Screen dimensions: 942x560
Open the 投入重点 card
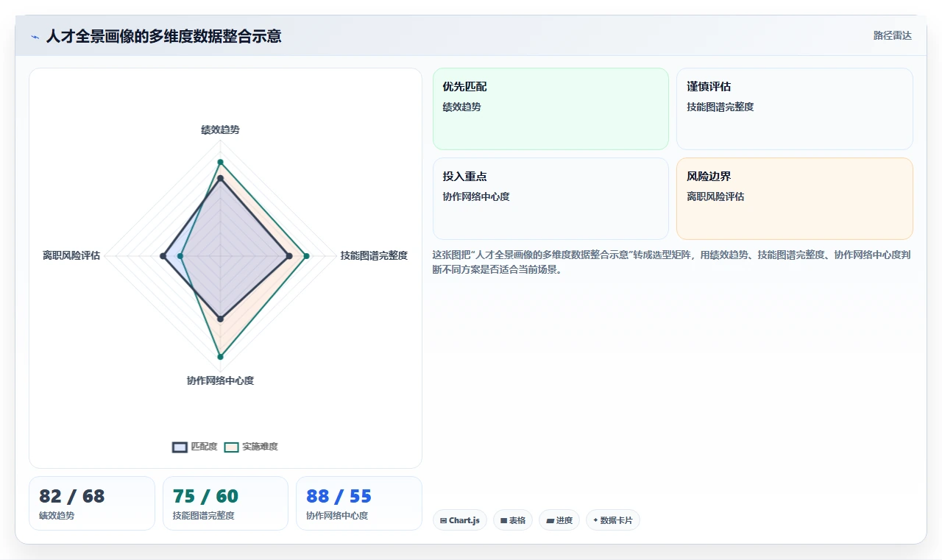(550, 199)
